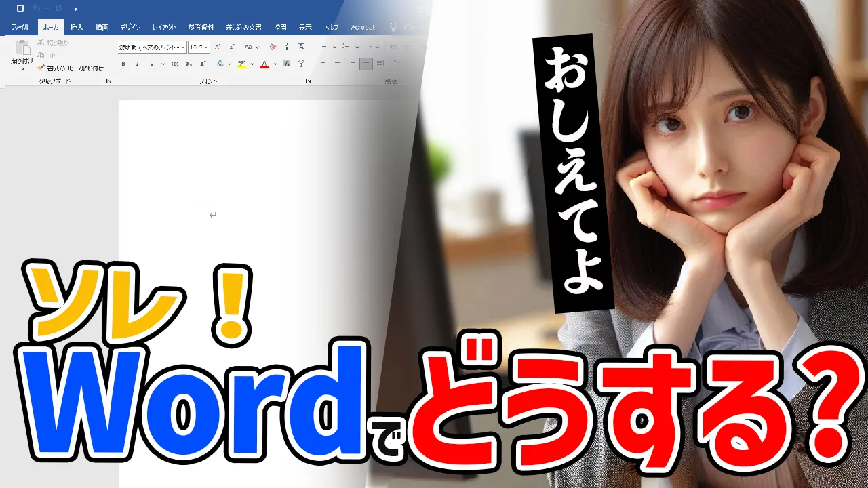Image resolution: width=868 pixels, height=488 pixels.
Task: Toggle Italic formatting
Action: point(138,64)
